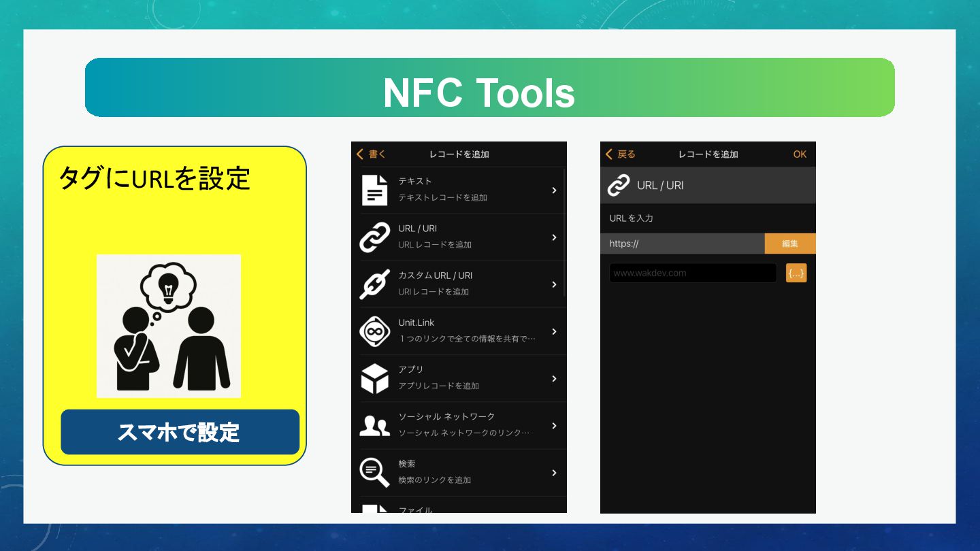Viewport: 980px width, 551px height.
Task: Select the ソーシャル ネットワーク people icon
Action: [374, 426]
